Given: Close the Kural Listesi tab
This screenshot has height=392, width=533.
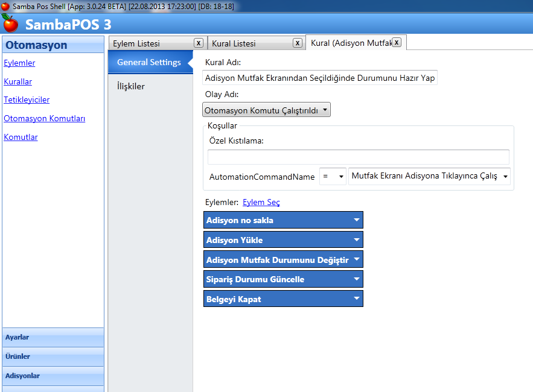Looking at the screenshot, I should click(x=298, y=43).
